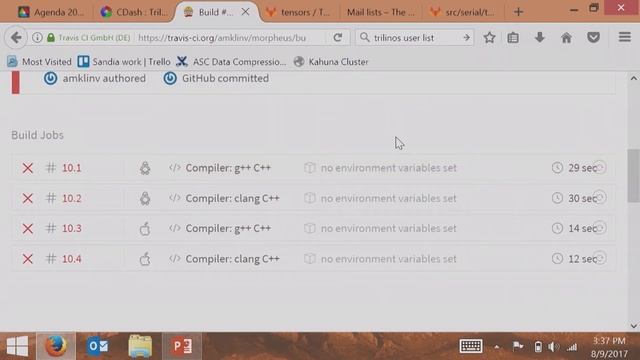Open ASC Data Compression bookmark

pos(231,62)
